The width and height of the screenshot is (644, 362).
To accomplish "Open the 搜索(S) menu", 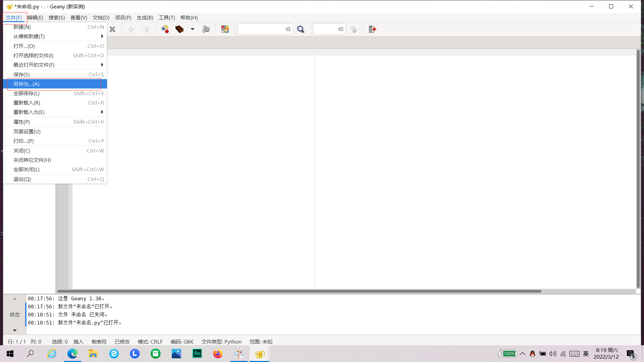I will pyautogui.click(x=57, y=17).
